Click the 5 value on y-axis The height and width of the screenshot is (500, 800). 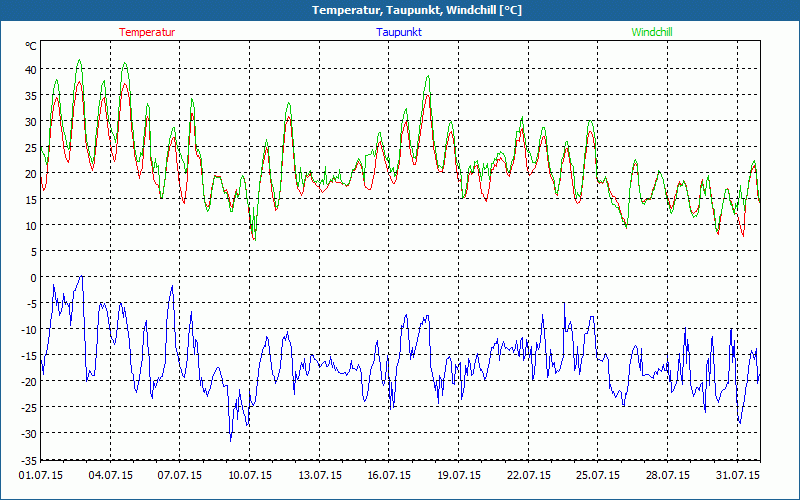[34, 252]
